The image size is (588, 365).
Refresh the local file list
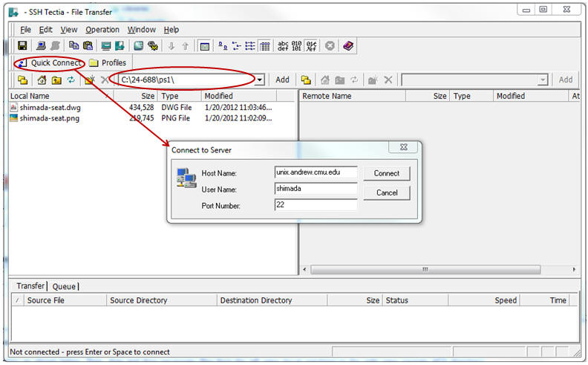pyautogui.click(x=71, y=80)
